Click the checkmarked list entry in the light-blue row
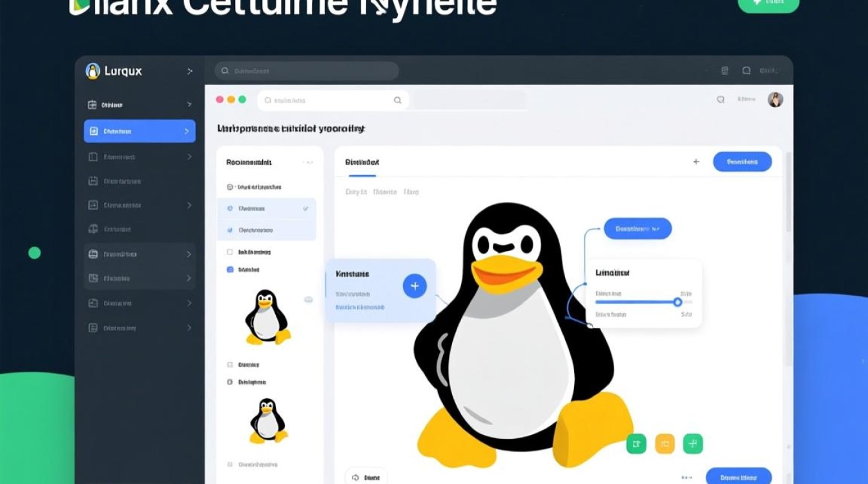The height and width of the screenshot is (484, 868). coord(267,208)
